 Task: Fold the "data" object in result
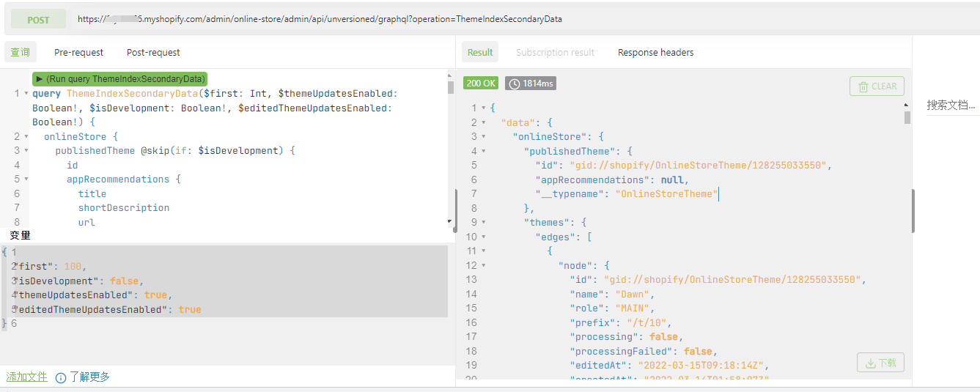click(x=484, y=122)
